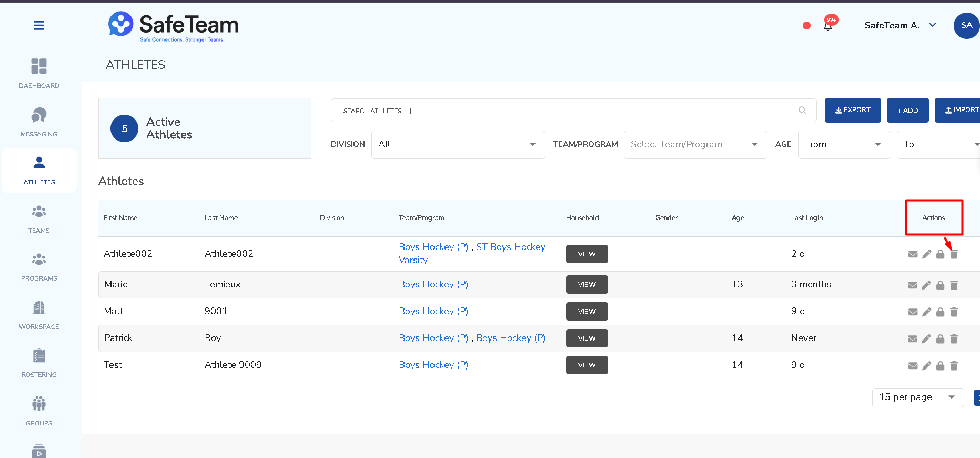Email Matt 9001 via envelope icon
The width and height of the screenshot is (980, 458).
click(x=913, y=312)
